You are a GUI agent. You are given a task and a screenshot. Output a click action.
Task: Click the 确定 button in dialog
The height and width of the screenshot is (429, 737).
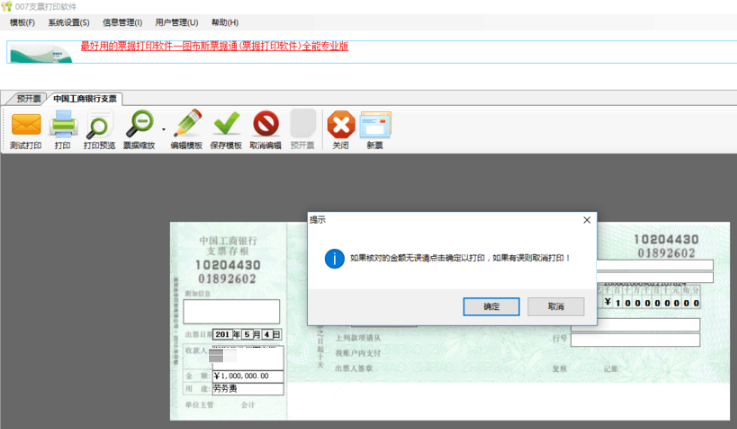pos(491,306)
